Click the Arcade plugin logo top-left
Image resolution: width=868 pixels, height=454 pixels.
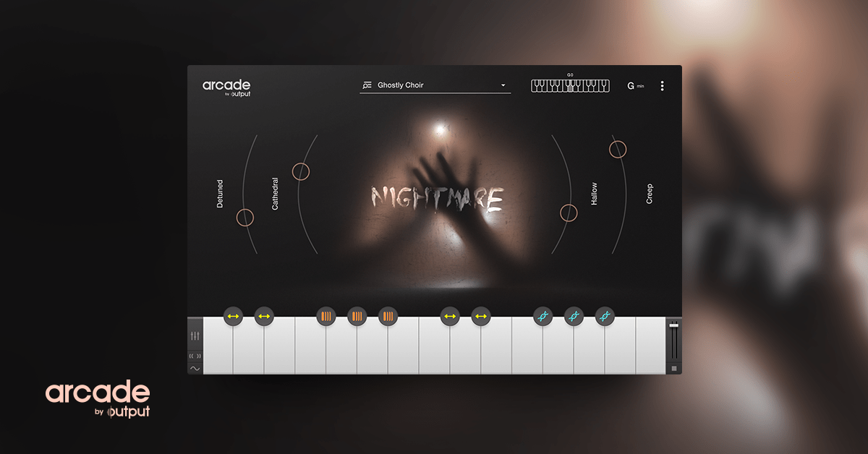[x=228, y=87]
